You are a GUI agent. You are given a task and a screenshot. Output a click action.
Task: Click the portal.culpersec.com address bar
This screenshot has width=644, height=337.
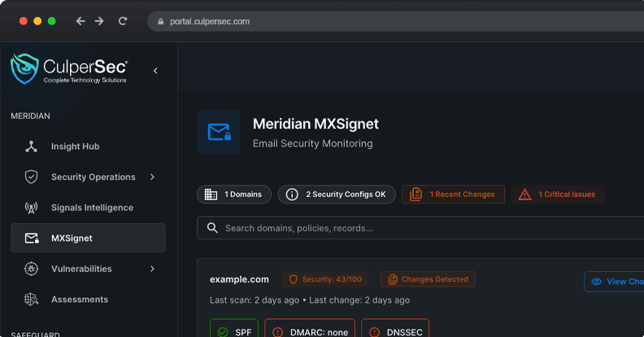tap(395, 21)
